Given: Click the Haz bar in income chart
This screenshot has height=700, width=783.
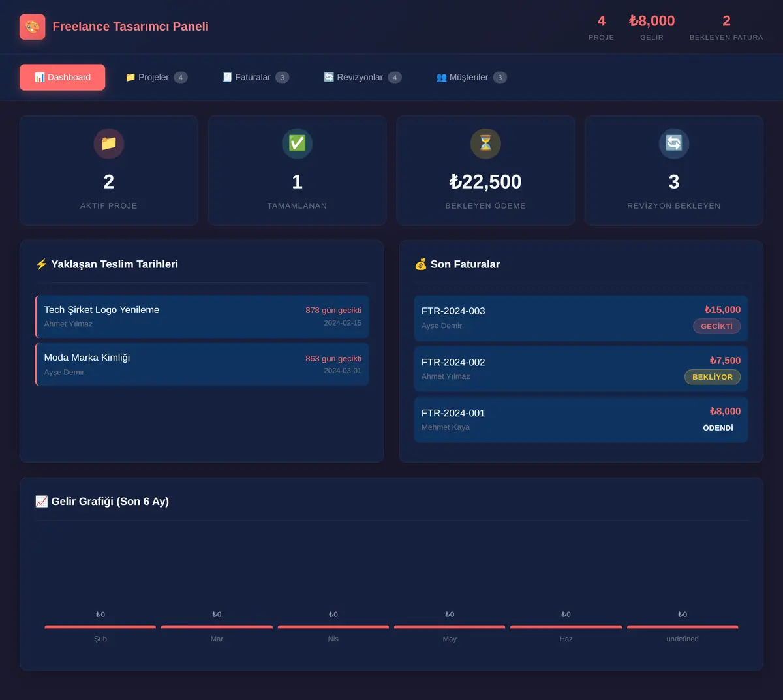Looking at the screenshot, I should tap(566, 627).
